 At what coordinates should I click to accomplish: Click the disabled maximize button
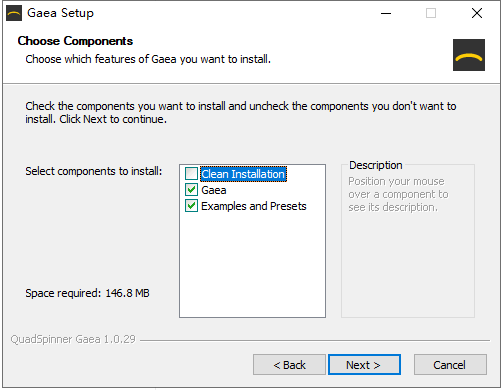tap(431, 13)
